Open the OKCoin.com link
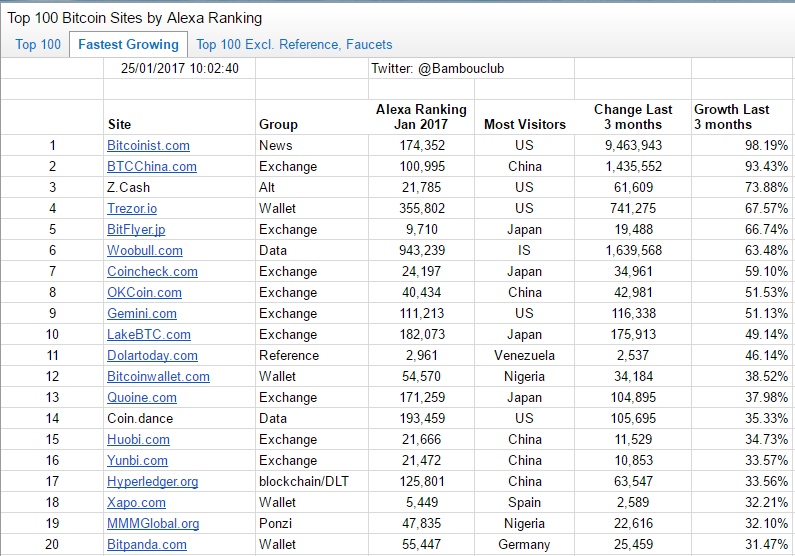This screenshot has width=795, height=556. [x=144, y=292]
